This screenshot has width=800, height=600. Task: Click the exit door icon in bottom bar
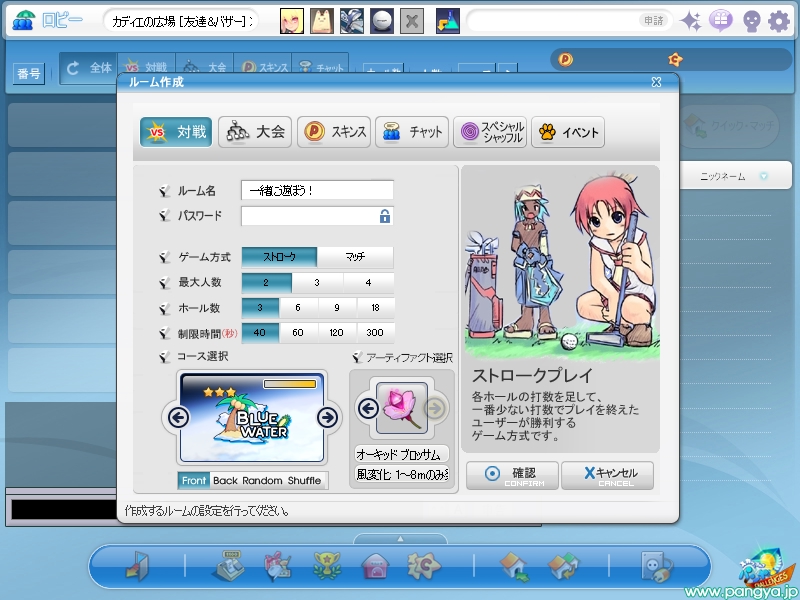[x=137, y=566]
